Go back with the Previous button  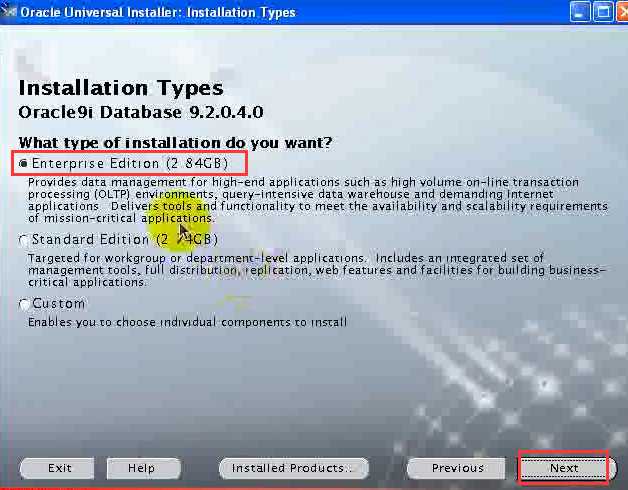(x=457, y=468)
